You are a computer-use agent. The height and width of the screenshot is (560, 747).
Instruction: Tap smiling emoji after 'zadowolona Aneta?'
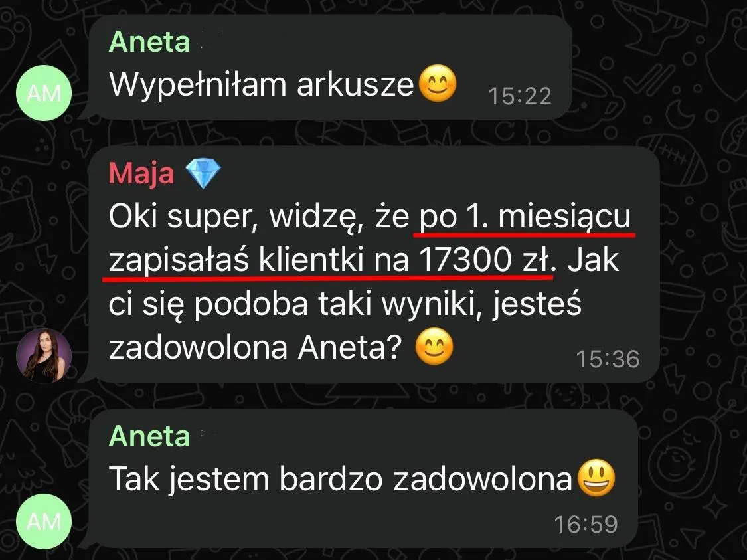434,347
